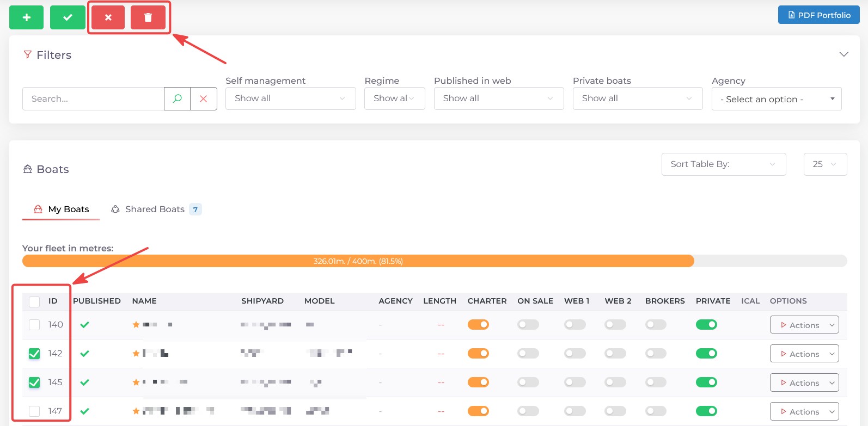
Task: Clear the search with the red X icon
Action: [x=204, y=98]
